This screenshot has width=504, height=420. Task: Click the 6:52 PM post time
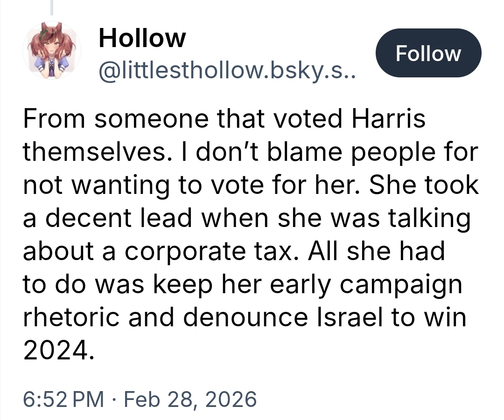click(63, 399)
